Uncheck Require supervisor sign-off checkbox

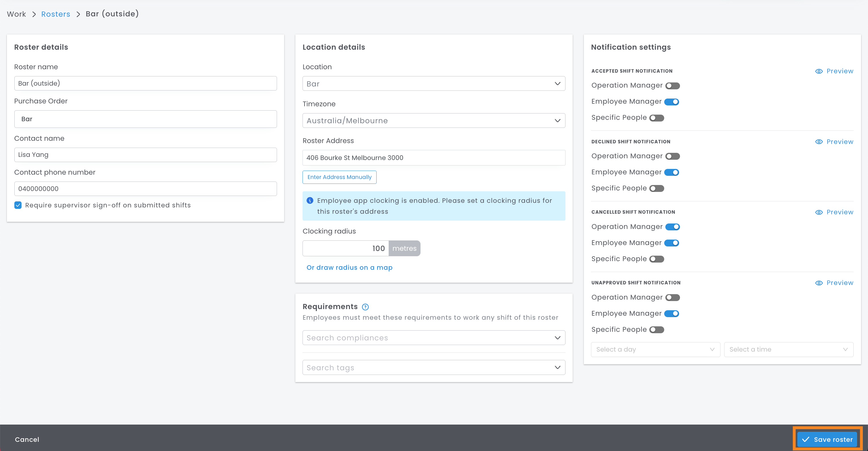coord(18,205)
